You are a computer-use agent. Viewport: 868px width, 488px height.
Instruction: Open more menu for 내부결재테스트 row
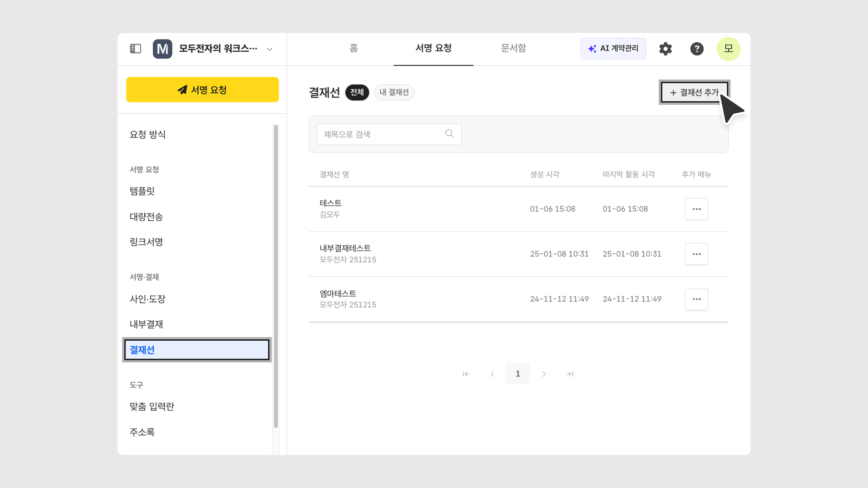(x=696, y=254)
